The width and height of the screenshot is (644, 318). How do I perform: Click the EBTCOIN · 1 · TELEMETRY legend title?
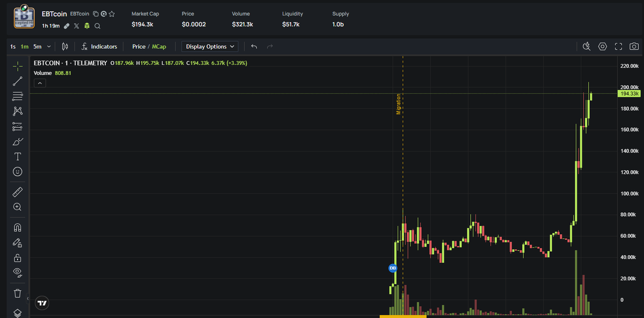(70, 63)
